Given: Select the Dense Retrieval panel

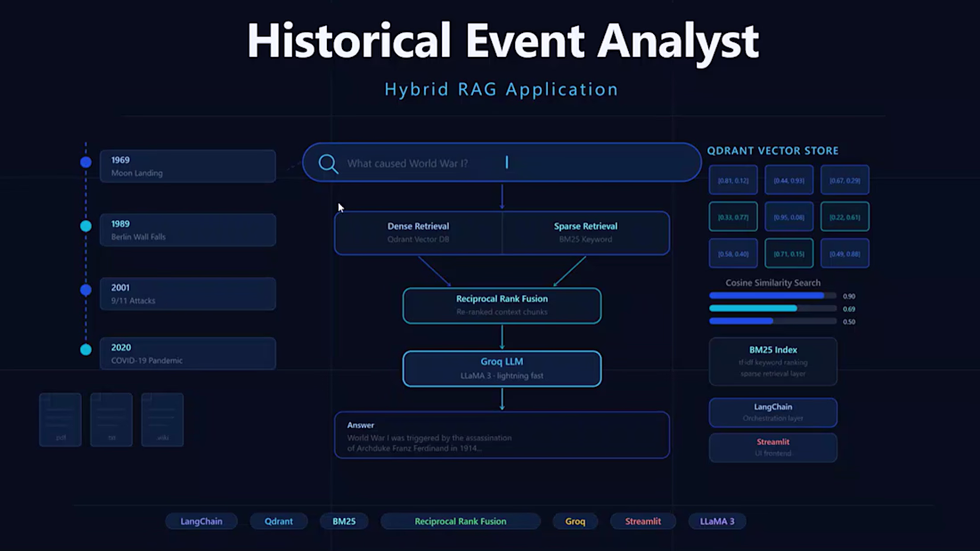Looking at the screenshot, I should click(418, 233).
